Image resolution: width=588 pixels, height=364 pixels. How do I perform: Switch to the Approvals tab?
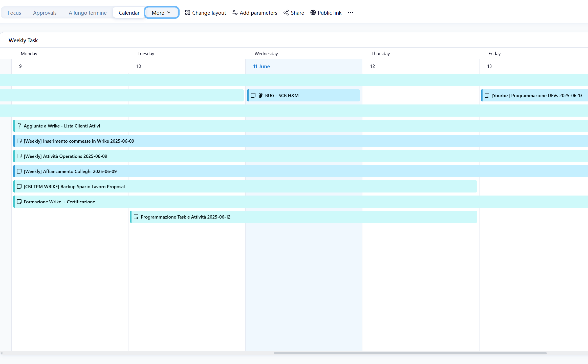pos(45,13)
